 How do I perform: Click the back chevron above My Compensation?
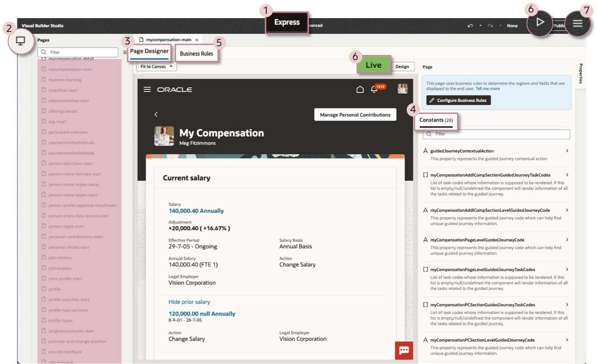[156, 114]
